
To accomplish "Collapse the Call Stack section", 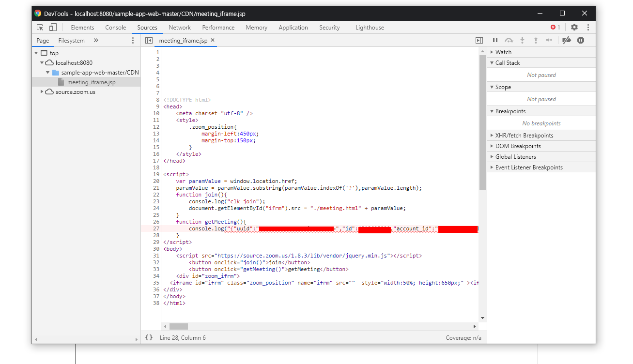I will pos(541,63).
